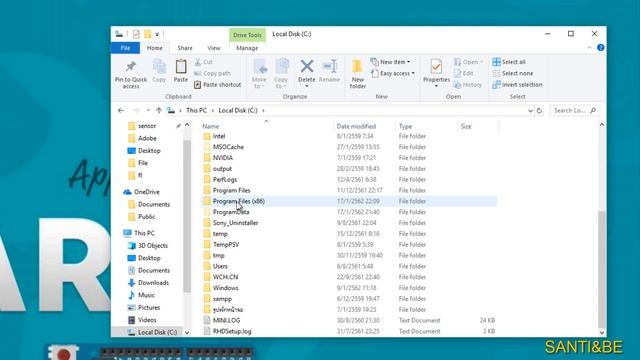Select the sensor folder in sidebar

pos(147,126)
